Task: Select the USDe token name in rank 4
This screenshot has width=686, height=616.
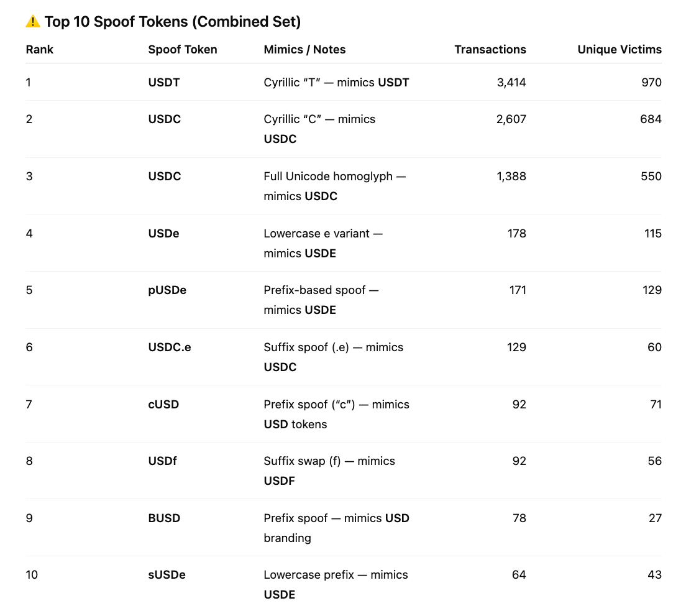Action: 164,234
